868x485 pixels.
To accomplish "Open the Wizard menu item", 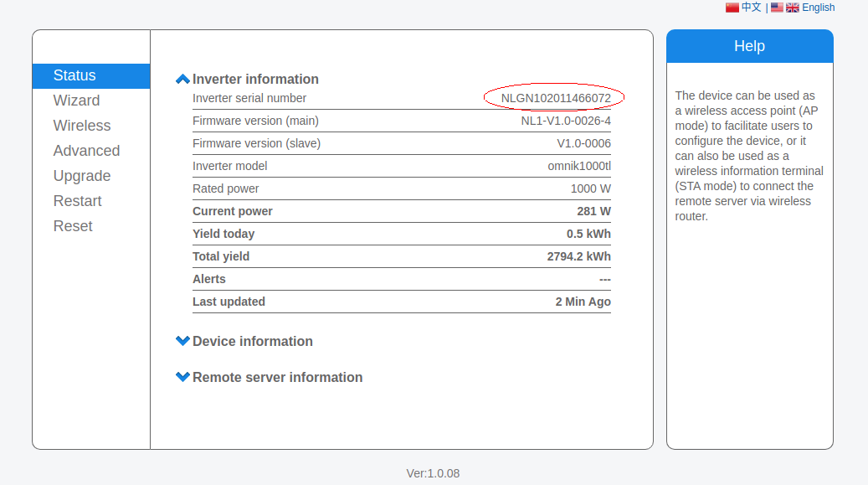I will point(76,101).
